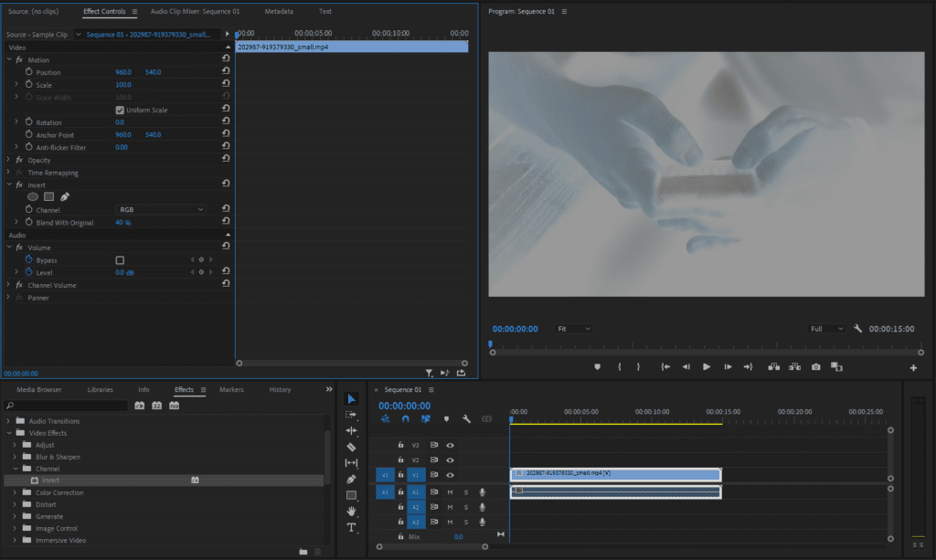
Task: Step back one frame
Action: [x=686, y=366]
